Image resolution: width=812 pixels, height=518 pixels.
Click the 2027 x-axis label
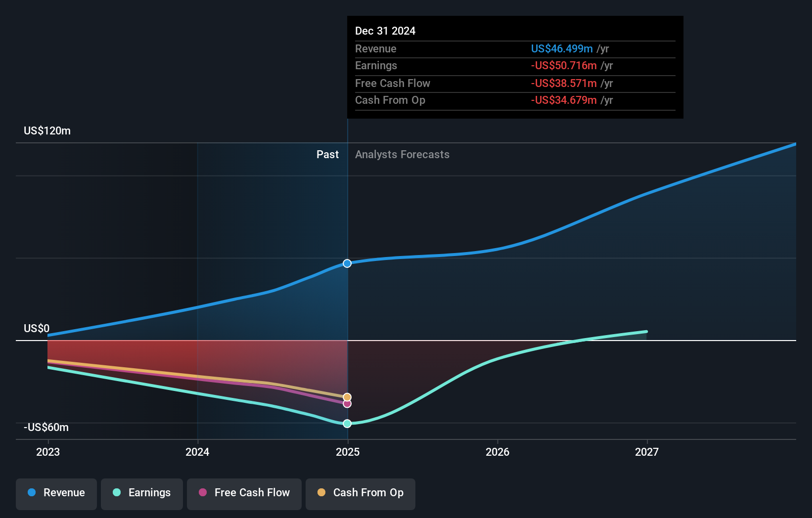point(647,452)
